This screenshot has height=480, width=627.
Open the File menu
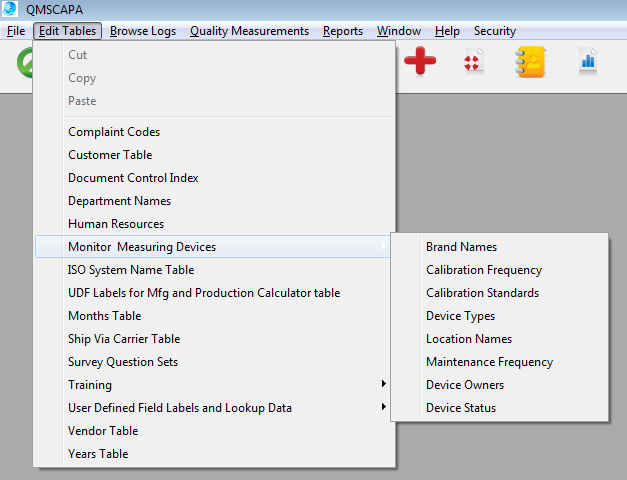[x=16, y=31]
